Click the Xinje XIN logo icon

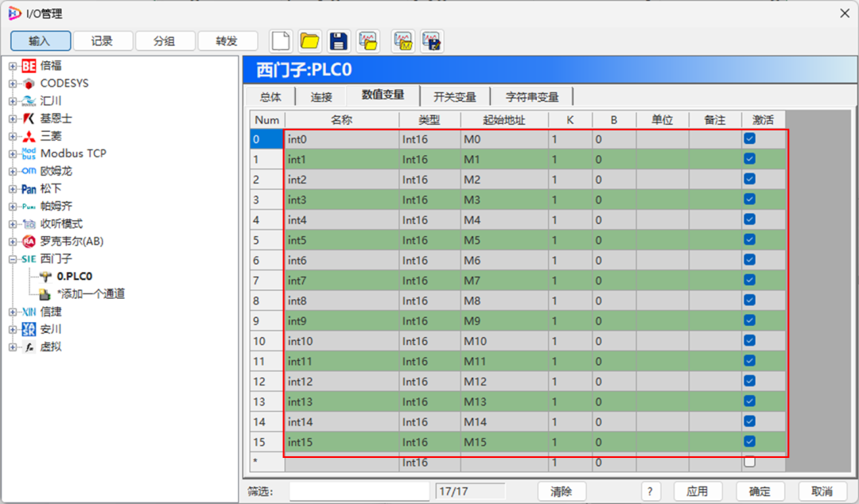(x=29, y=312)
